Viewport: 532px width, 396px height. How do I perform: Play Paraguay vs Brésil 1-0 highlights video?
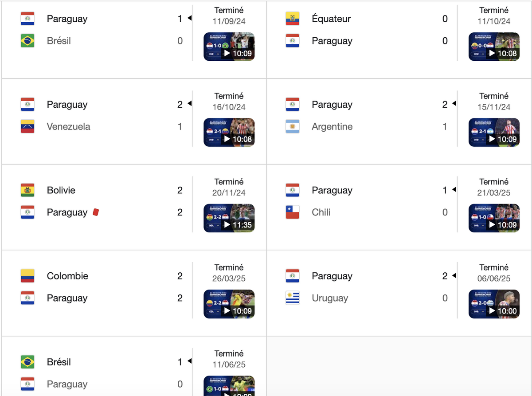click(x=229, y=47)
